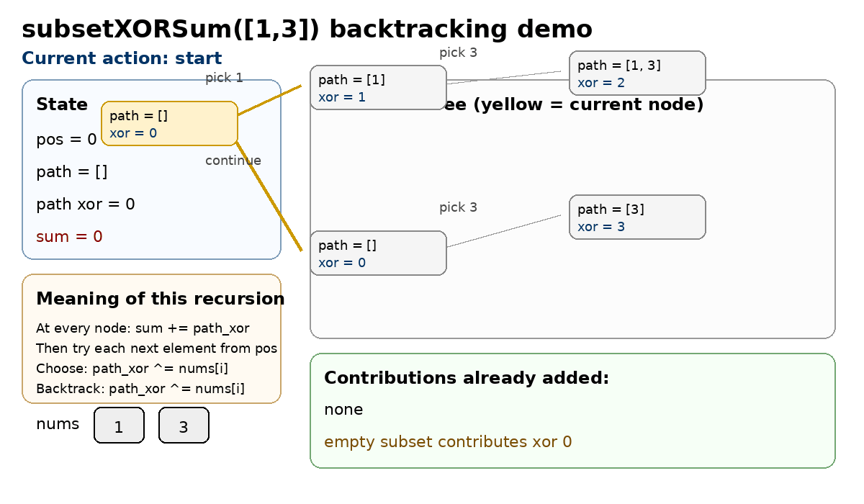This screenshot has width=864, height=504.
Task: Click the nums array cell 3
Action: click(x=184, y=426)
